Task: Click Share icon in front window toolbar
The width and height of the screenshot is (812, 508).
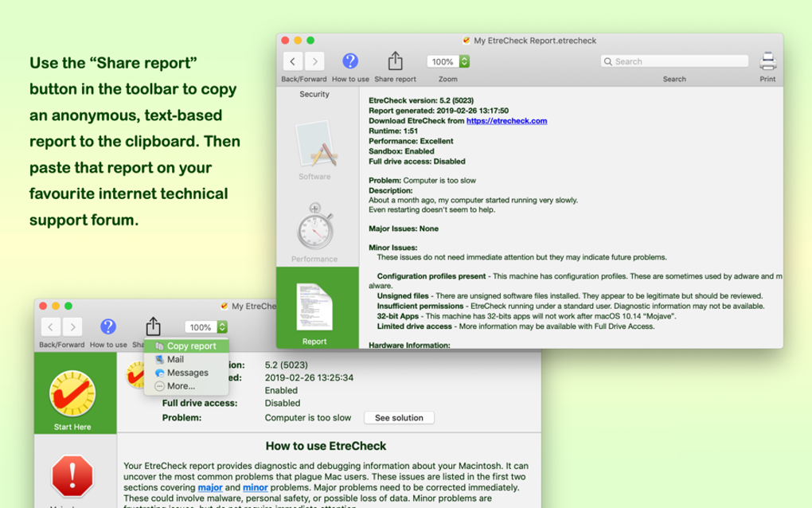Action: [153, 326]
